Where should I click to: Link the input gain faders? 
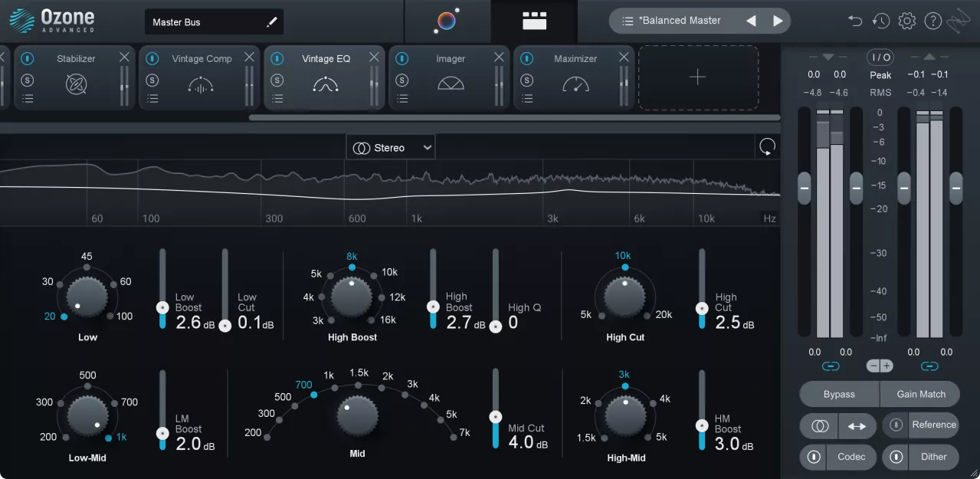click(x=830, y=366)
